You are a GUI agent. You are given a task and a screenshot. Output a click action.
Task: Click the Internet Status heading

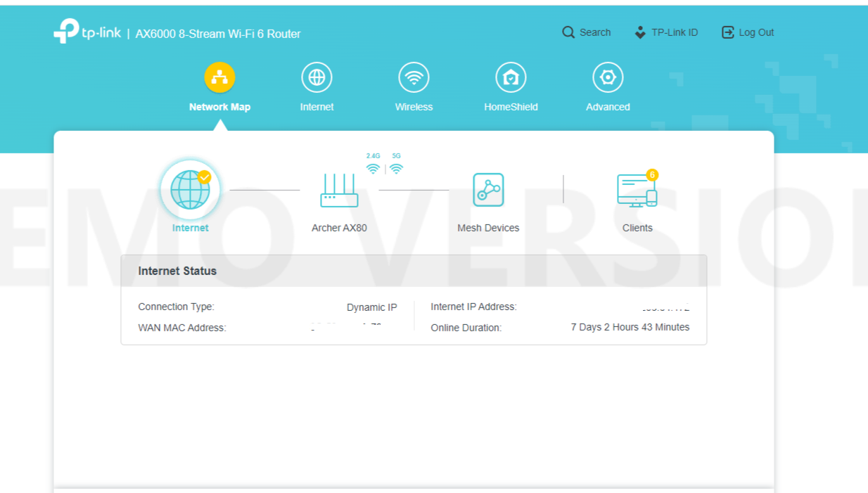coord(177,271)
